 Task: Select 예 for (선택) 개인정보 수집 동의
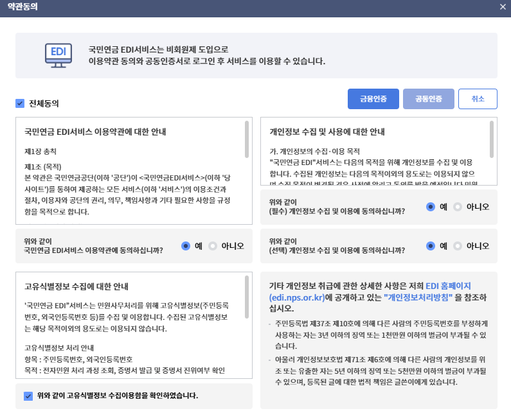click(431, 246)
